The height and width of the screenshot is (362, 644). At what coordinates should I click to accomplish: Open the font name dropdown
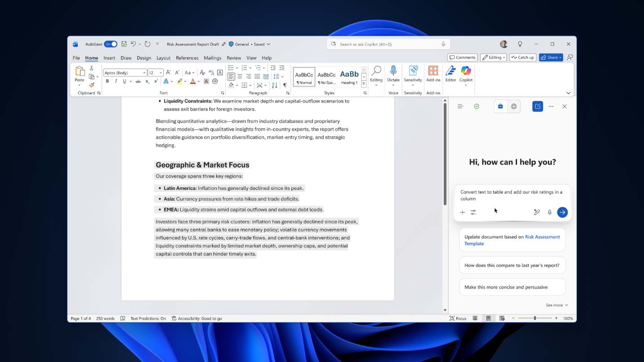click(144, 73)
